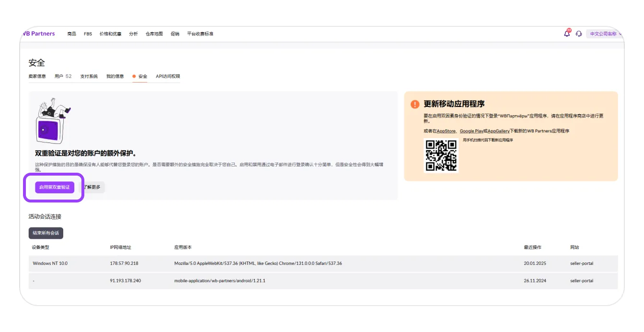644x332 pixels.
Task: Go to 平台收费标准 in the top navigation
Action: tap(200, 34)
